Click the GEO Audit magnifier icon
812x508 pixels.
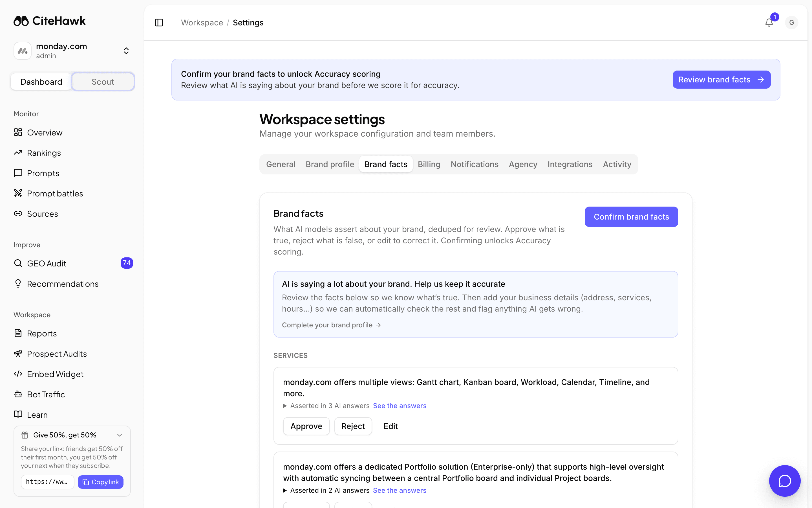[x=18, y=263]
